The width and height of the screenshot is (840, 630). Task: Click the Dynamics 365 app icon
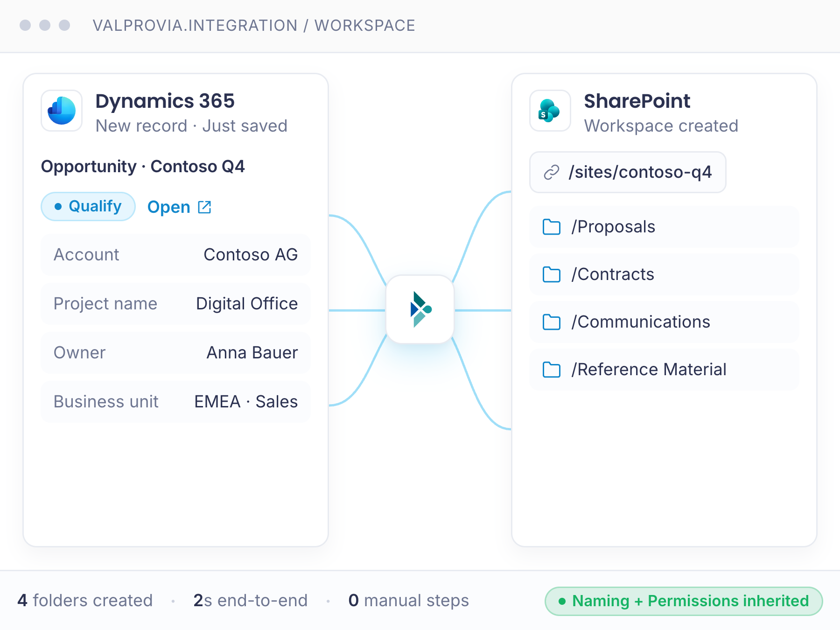click(62, 111)
